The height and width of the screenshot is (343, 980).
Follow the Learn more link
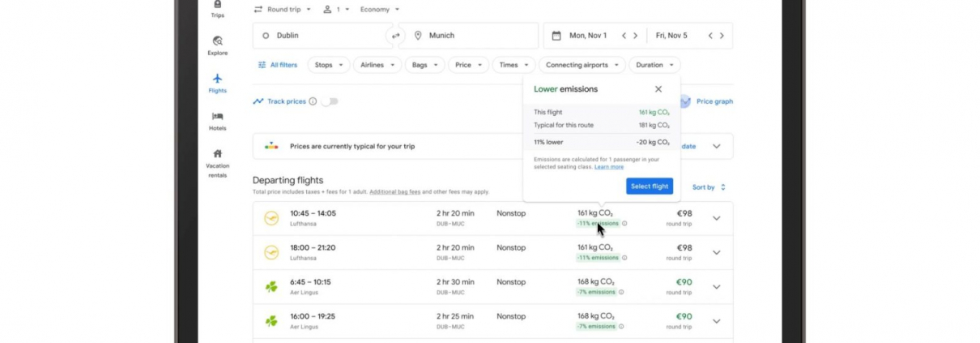point(609,167)
